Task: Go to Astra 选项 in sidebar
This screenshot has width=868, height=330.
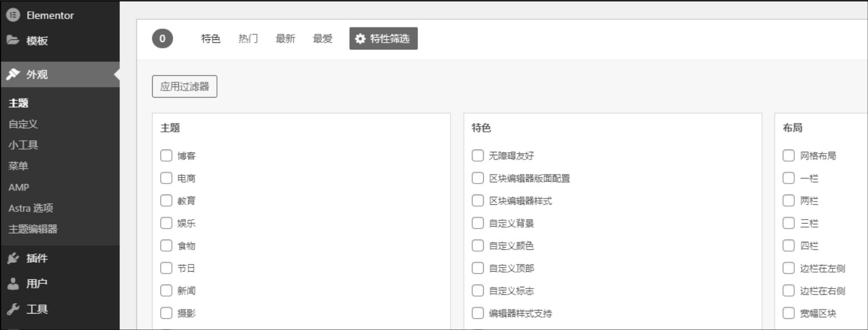Action: tap(30, 209)
